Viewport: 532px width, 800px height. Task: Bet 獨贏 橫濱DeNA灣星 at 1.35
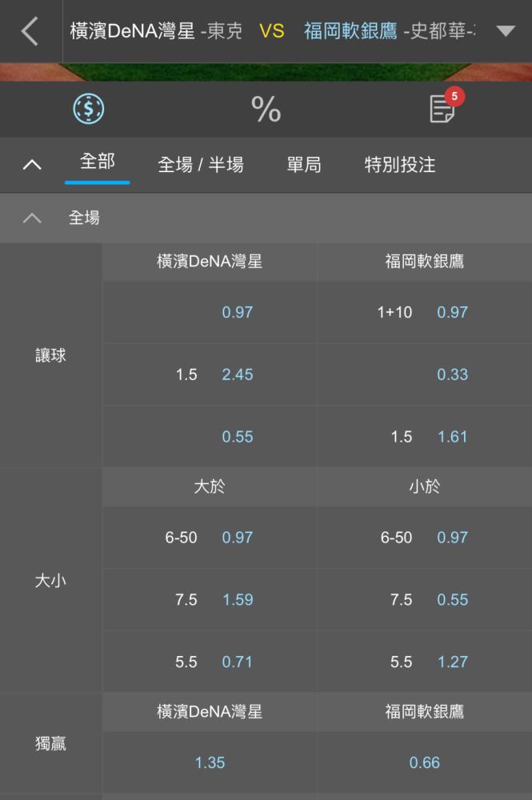coord(210,762)
